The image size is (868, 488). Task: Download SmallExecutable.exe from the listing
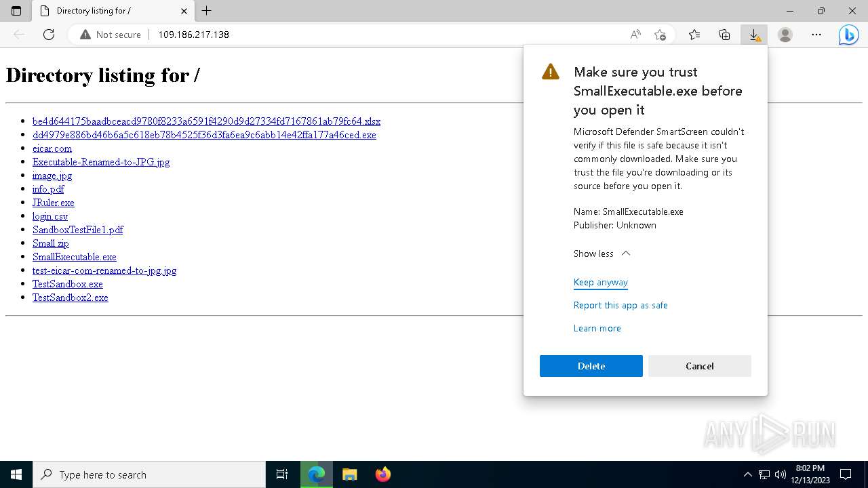point(75,257)
